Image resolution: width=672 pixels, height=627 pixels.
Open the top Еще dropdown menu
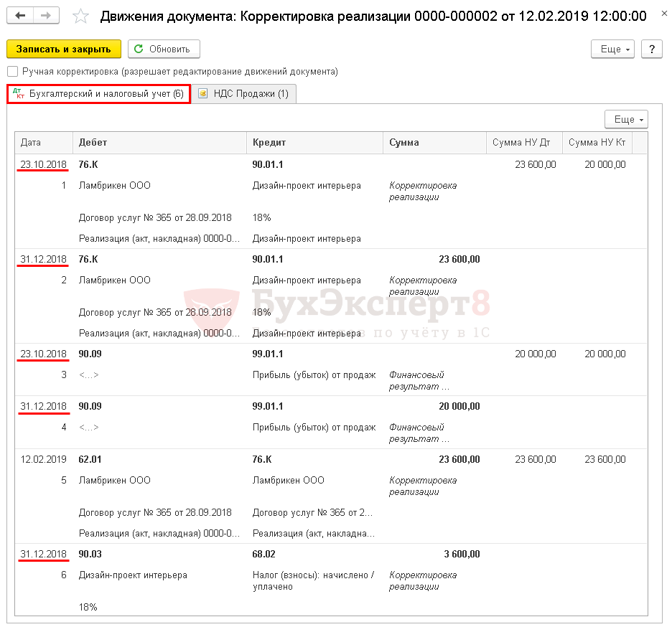(612, 49)
